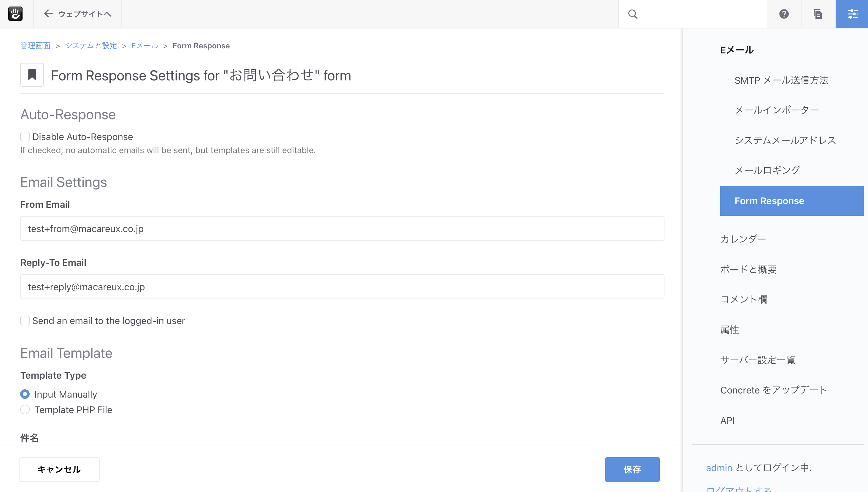Click the キャンセル button
The width and height of the screenshot is (868, 492).
59,469
